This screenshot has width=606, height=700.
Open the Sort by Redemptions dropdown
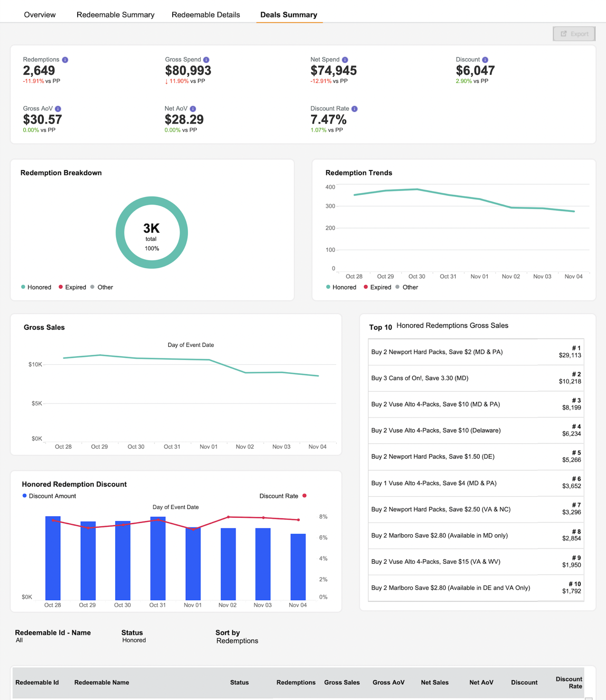click(237, 637)
